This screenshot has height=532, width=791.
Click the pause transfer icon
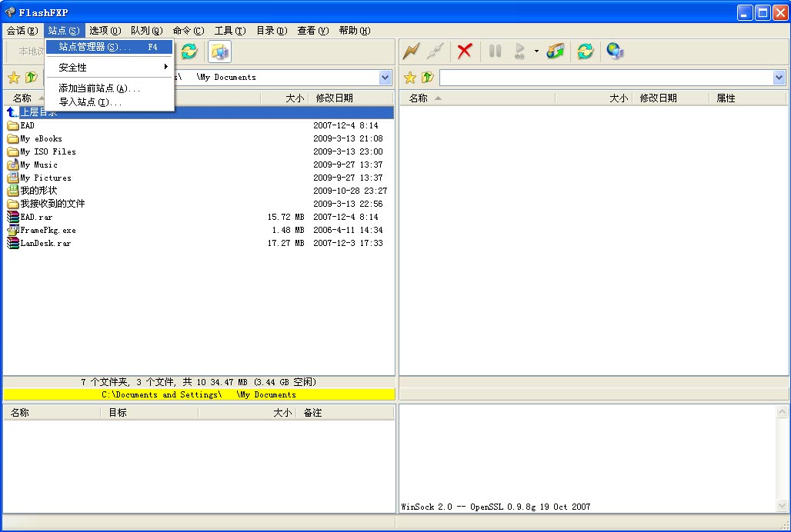click(495, 51)
